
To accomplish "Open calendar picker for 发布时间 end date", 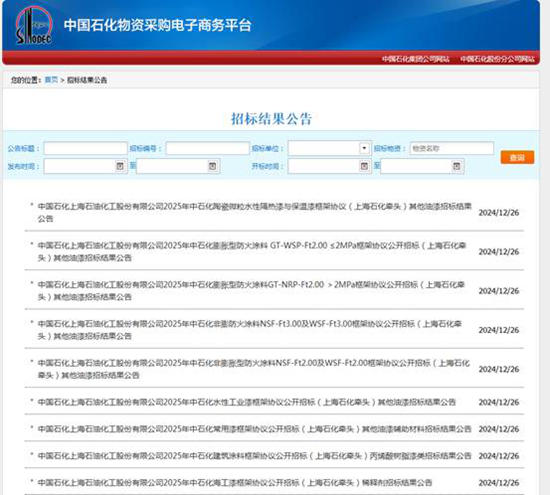I will click(212, 166).
